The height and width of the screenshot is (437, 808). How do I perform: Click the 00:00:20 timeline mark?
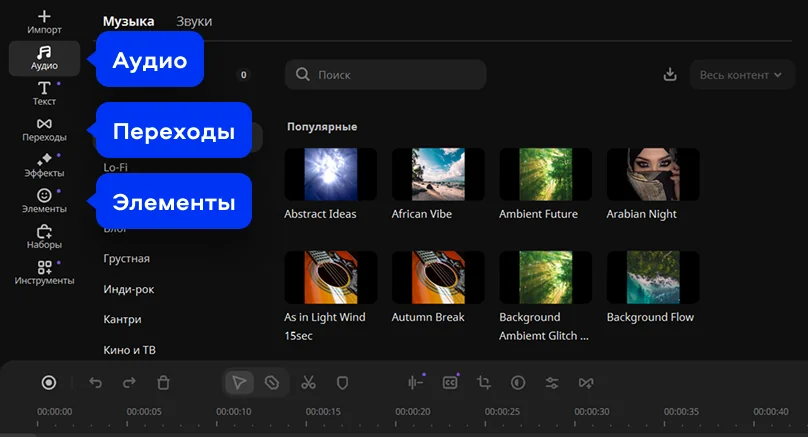tap(413, 412)
